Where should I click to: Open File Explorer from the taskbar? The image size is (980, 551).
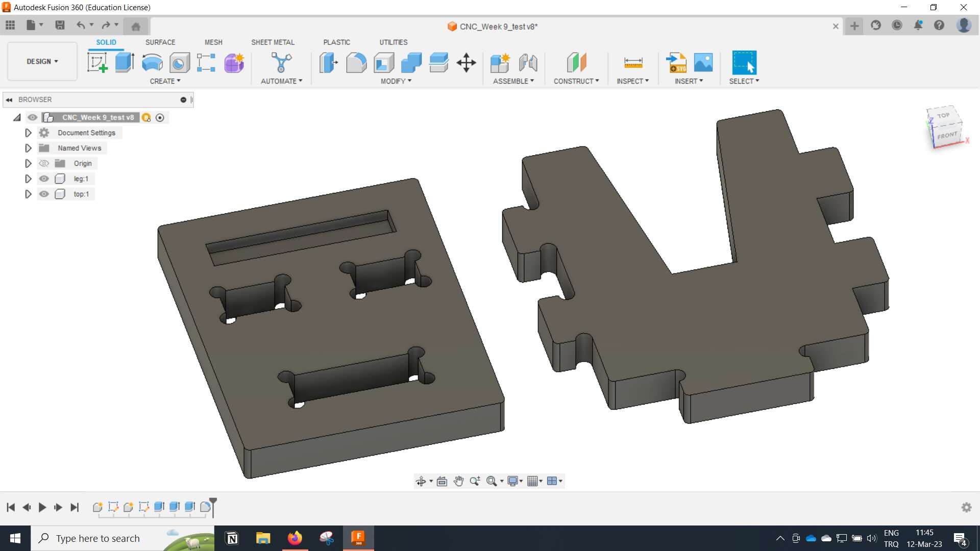263,538
